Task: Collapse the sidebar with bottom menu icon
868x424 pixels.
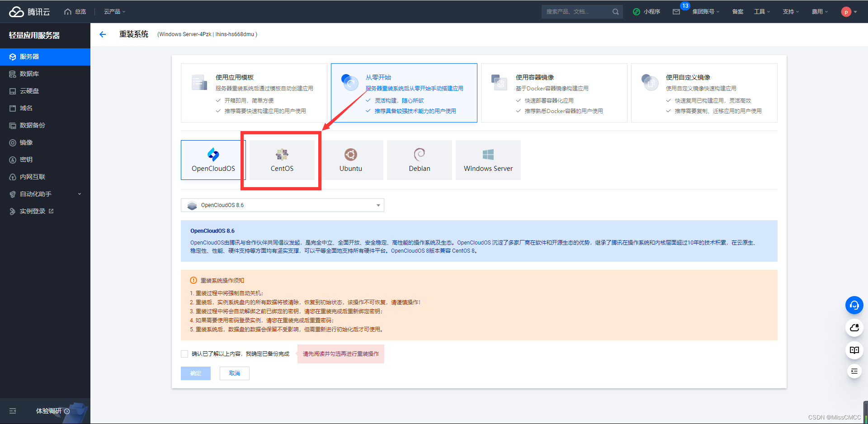Action: (13, 411)
